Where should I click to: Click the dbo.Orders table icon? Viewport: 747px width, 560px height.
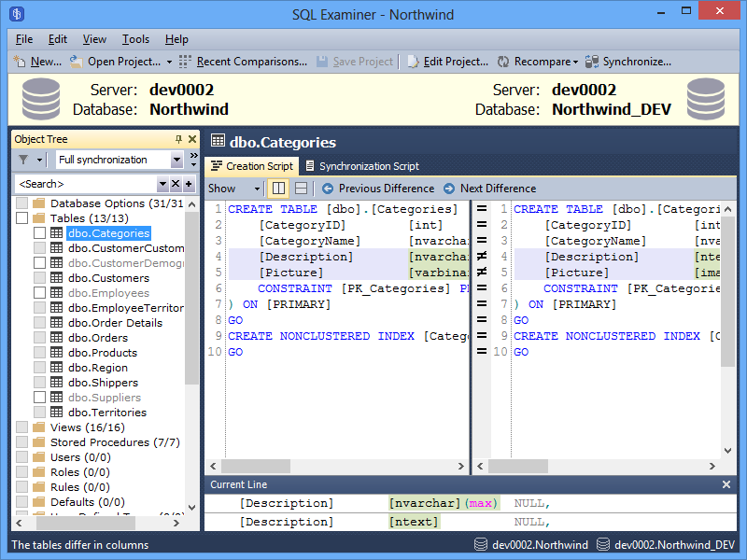[56, 338]
